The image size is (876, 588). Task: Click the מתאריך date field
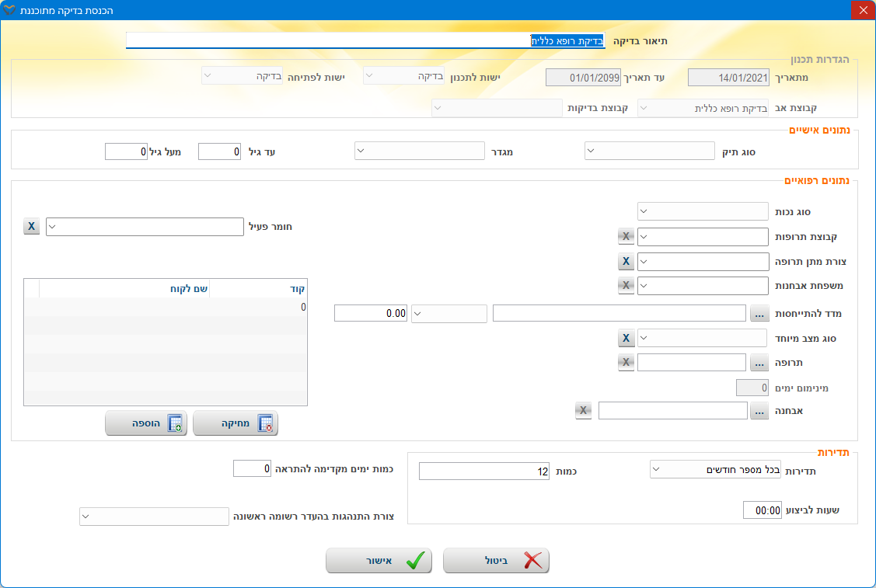(x=728, y=78)
